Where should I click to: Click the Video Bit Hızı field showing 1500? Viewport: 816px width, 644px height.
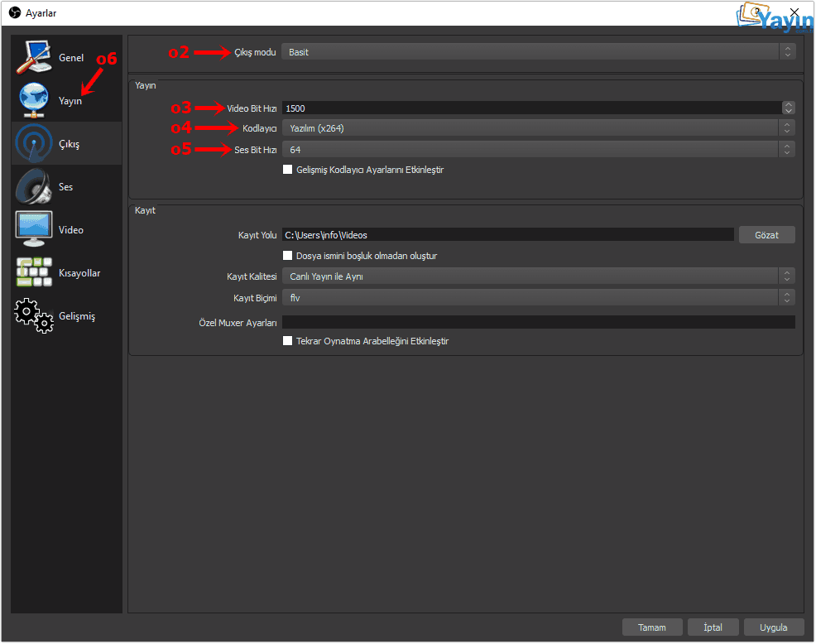pyautogui.click(x=531, y=108)
